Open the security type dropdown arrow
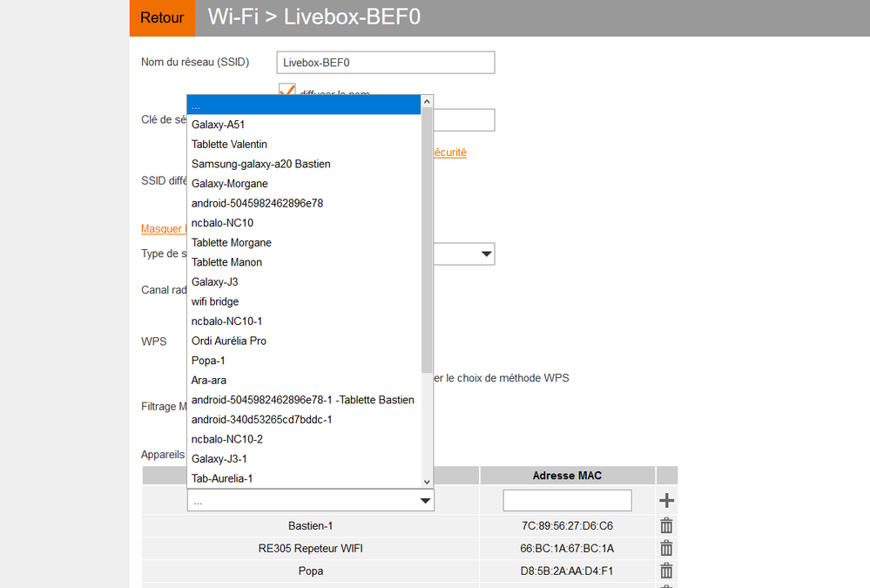Image resolution: width=870 pixels, height=588 pixels. (487, 253)
